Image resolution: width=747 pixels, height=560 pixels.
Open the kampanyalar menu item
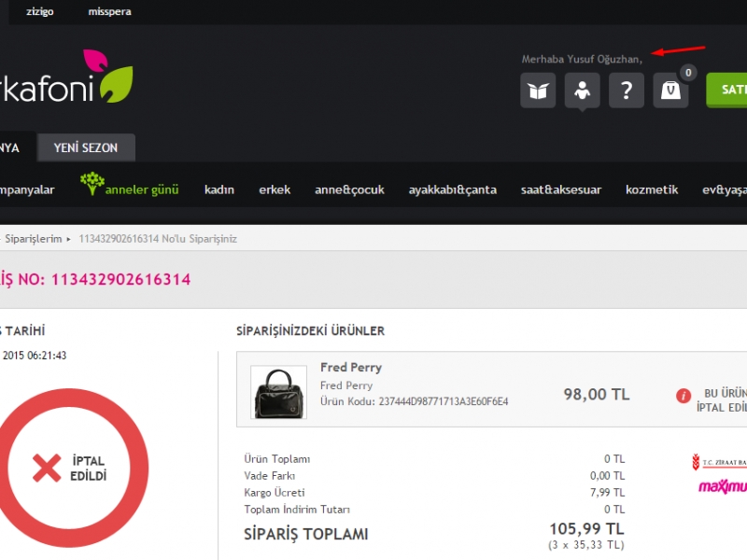click(x=27, y=190)
